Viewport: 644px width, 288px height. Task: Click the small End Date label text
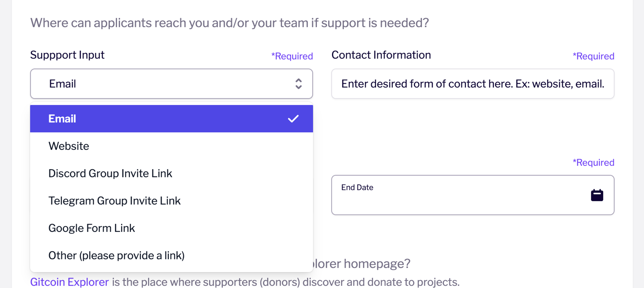(357, 187)
